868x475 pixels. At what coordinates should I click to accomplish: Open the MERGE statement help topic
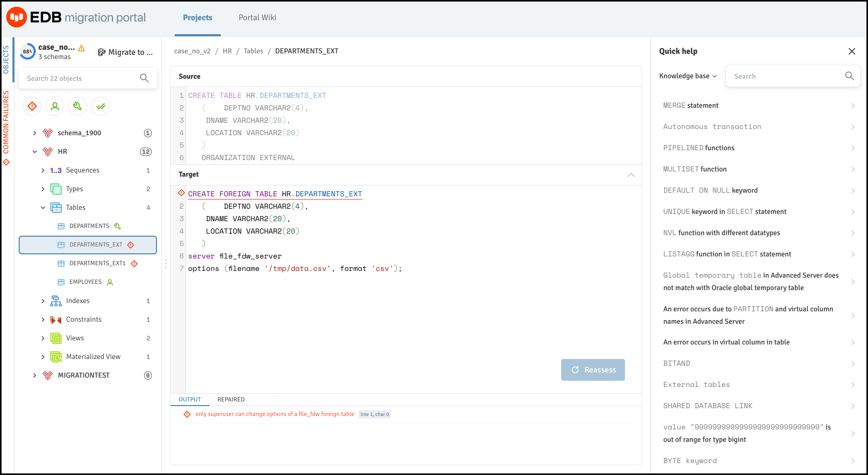[759, 106]
